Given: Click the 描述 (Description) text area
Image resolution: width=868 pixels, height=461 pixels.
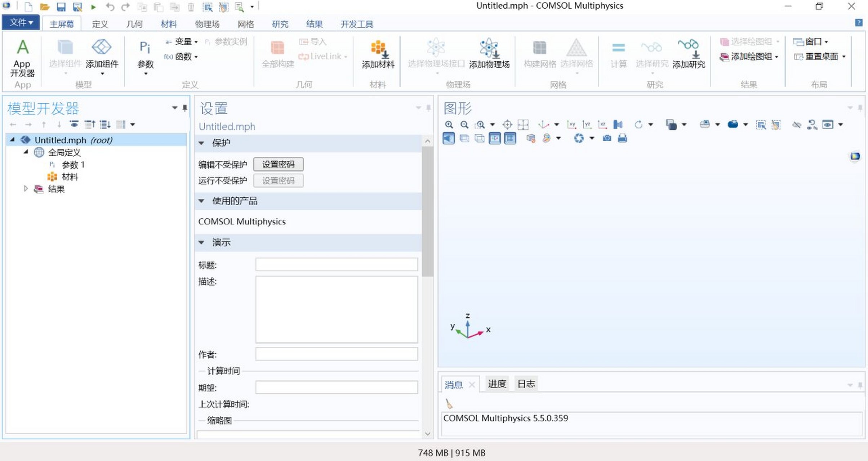Looking at the screenshot, I should coord(337,309).
